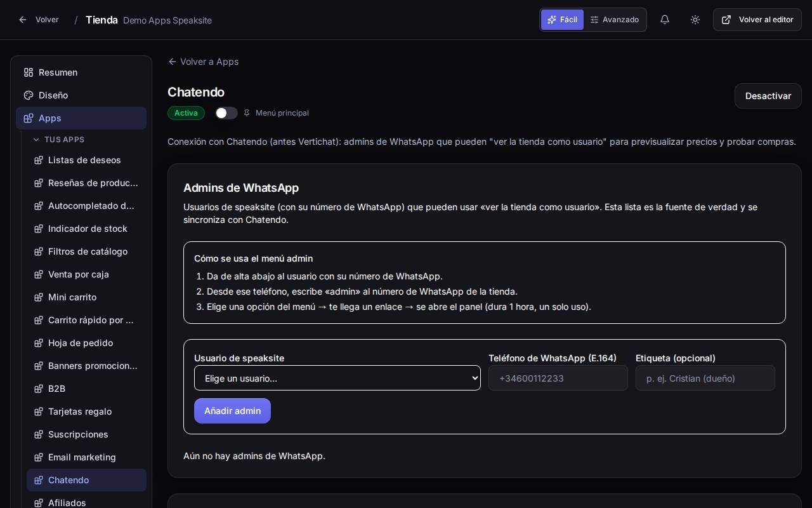Click the pin icon beside Menú principal

(247, 113)
